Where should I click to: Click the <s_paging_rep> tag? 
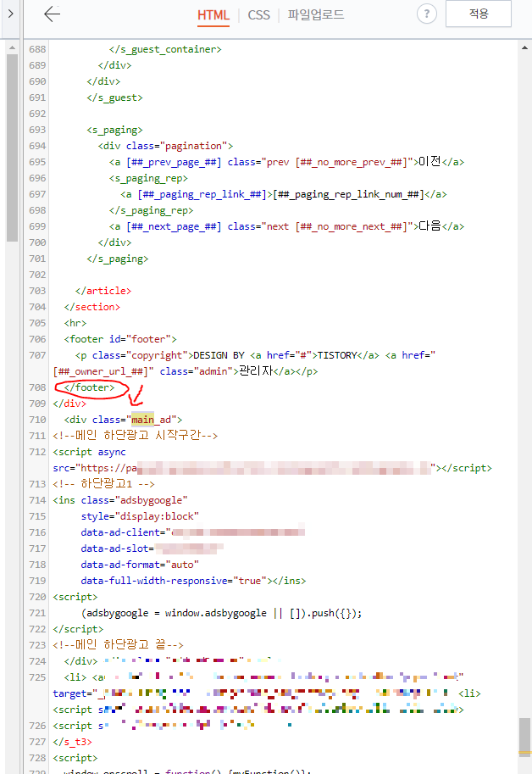(x=148, y=178)
